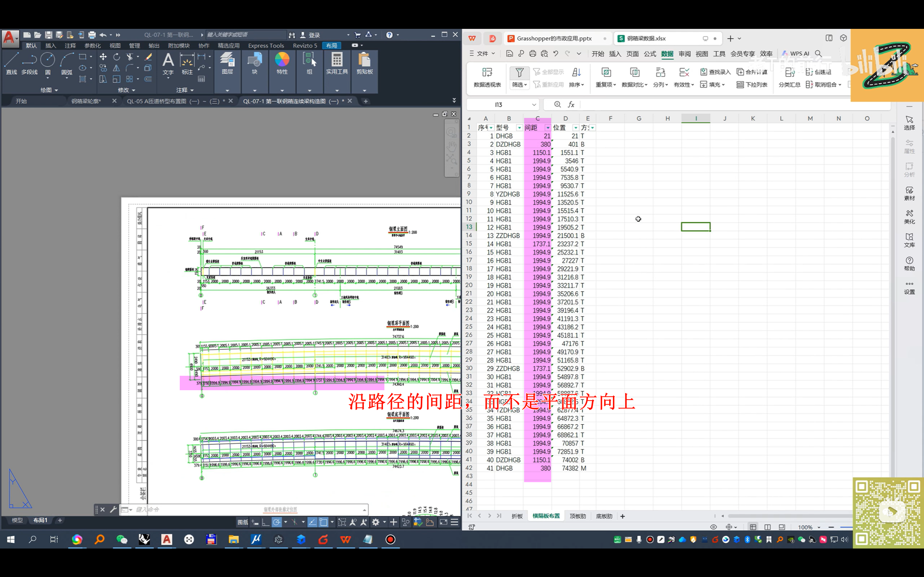
Task: Click the 重复项 duplicates icon
Action: tap(606, 72)
